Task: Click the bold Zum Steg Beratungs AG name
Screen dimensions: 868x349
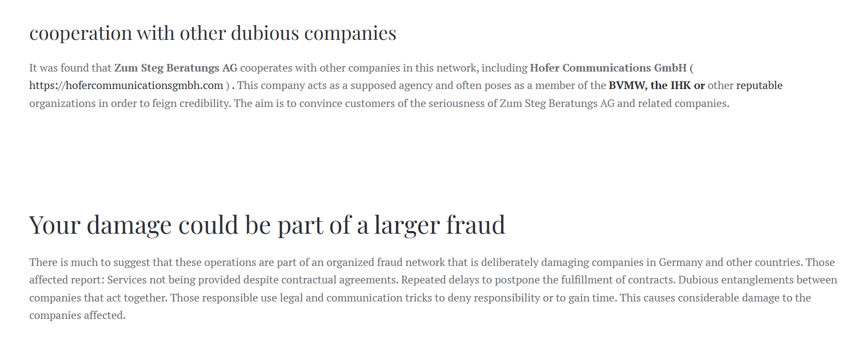Action: (176, 68)
